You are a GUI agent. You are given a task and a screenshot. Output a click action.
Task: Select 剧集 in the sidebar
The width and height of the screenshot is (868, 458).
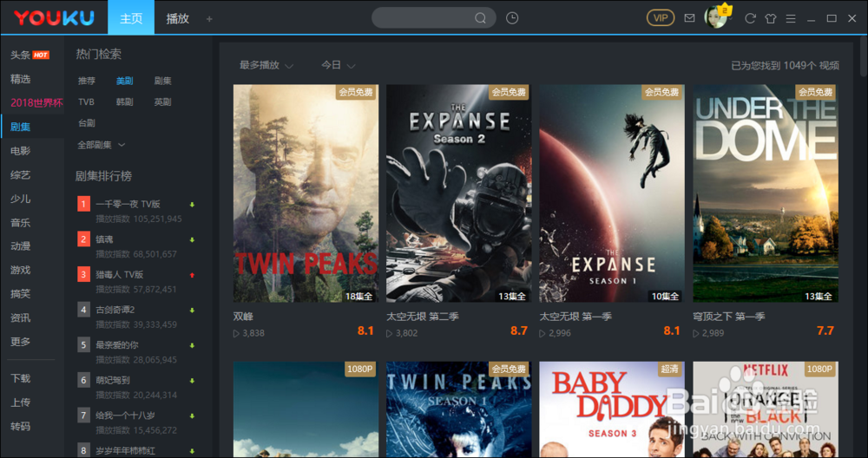pos(21,127)
